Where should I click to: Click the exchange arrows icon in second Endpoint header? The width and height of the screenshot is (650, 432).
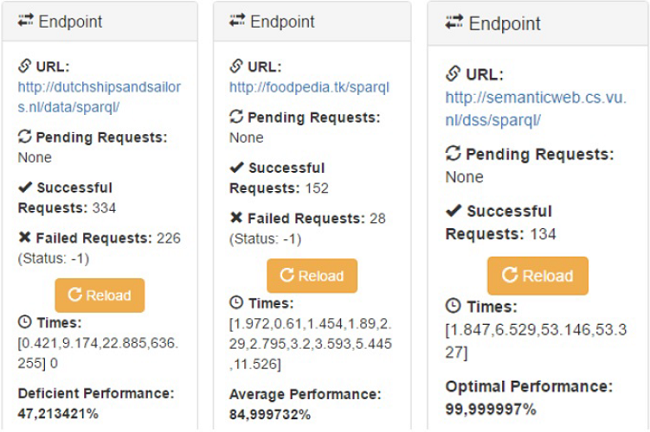[x=238, y=21]
